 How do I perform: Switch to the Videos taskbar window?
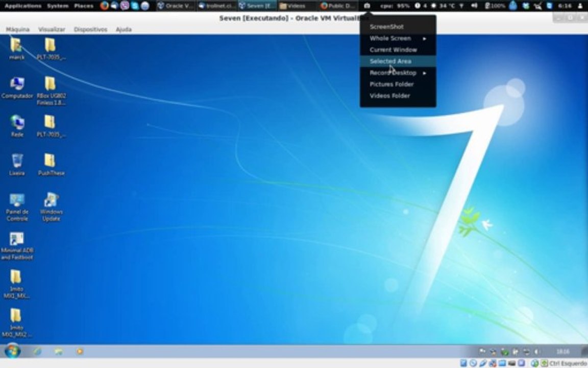point(298,6)
